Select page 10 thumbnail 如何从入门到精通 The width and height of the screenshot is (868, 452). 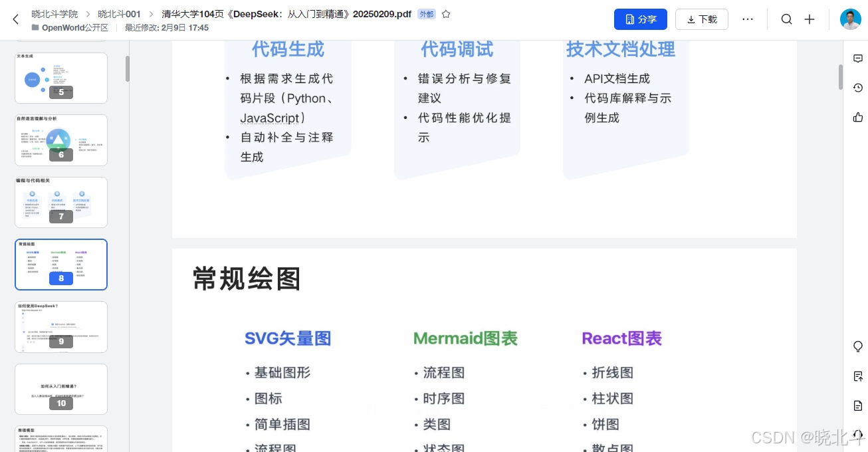tap(61, 389)
